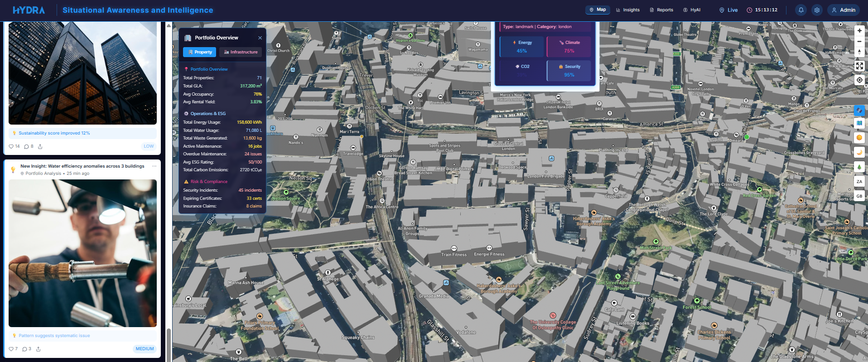This screenshot has height=362, width=868.
Task: Toggle the Live mode indicator
Action: point(728,10)
